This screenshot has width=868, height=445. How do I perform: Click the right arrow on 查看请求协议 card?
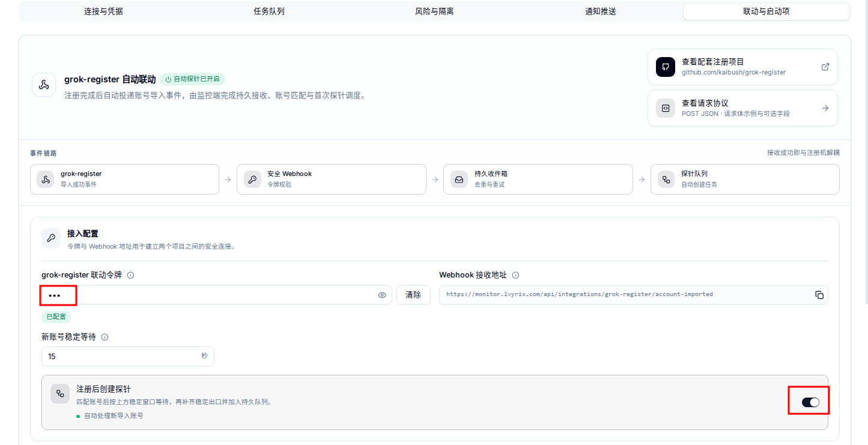825,108
